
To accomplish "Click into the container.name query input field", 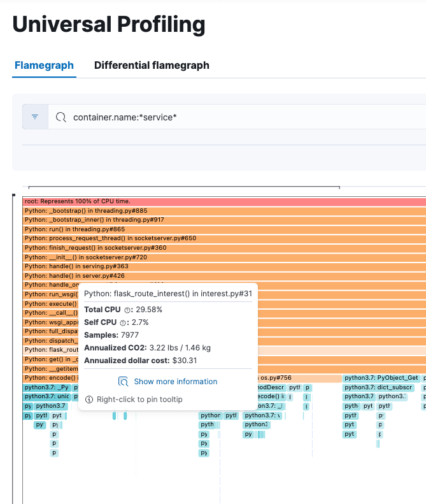I will click(x=242, y=117).
